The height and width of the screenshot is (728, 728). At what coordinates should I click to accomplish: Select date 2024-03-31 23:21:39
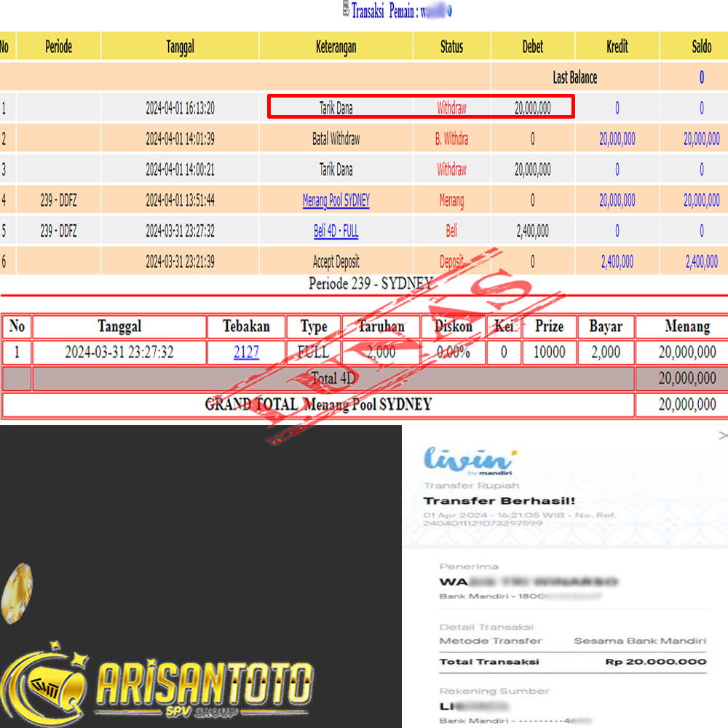tap(180, 261)
